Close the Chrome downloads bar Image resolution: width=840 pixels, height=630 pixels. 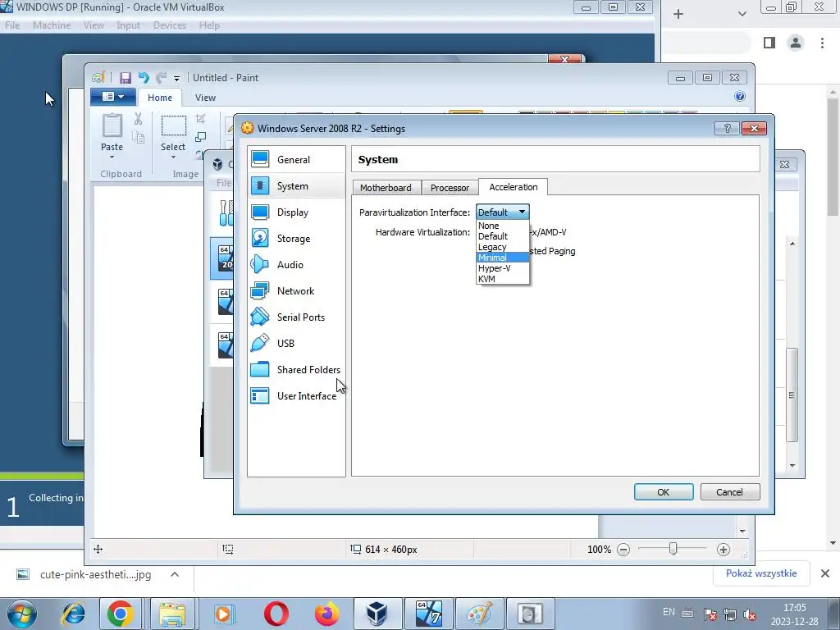[x=825, y=573]
